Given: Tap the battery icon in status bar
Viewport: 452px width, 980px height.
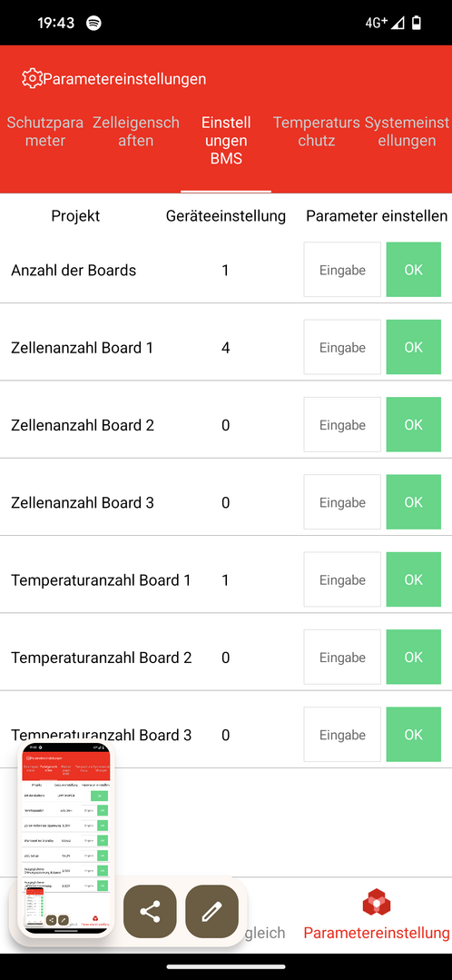Looking at the screenshot, I should [x=417, y=23].
